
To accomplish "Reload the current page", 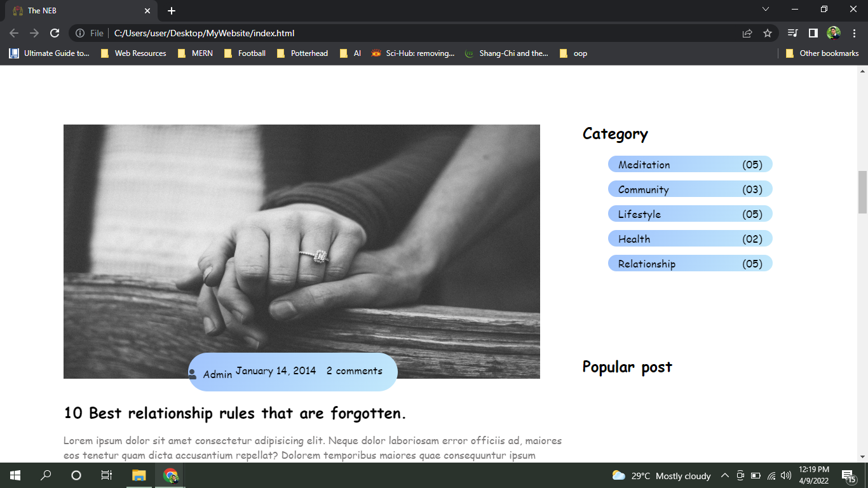I will pyautogui.click(x=56, y=32).
